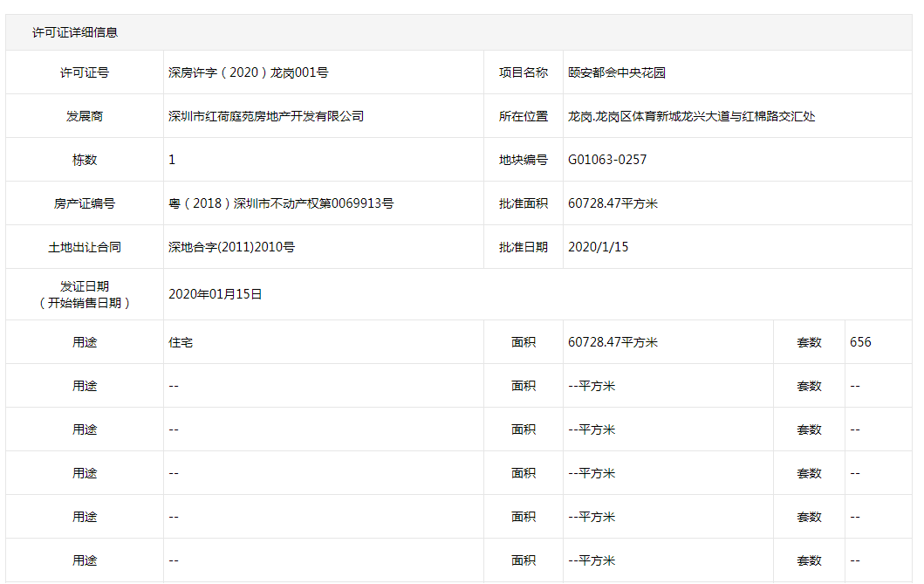
Task: Select location text 龙岗区体育新城龙兴大道与红棉路交汇处
Action: (x=705, y=116)
